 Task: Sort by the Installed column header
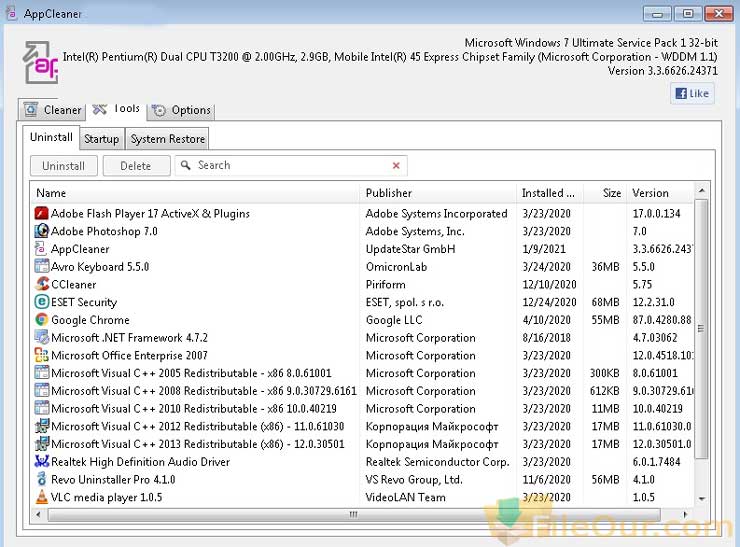click(550, 193)
